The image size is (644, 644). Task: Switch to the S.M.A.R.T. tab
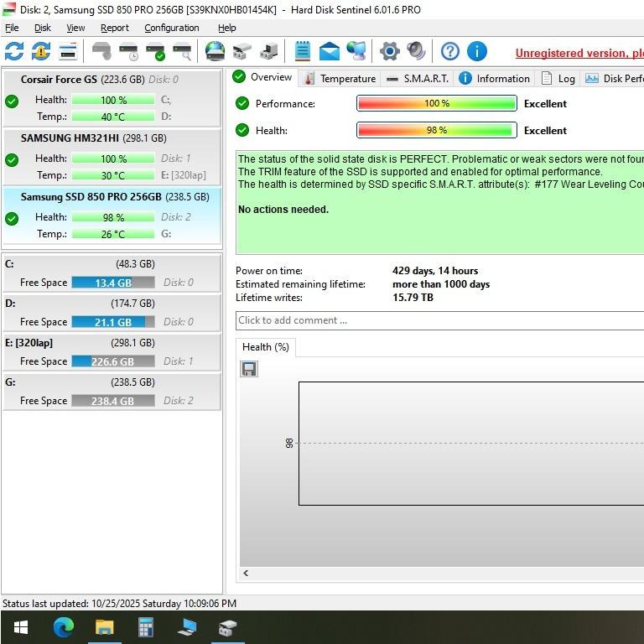click(418, 79)
